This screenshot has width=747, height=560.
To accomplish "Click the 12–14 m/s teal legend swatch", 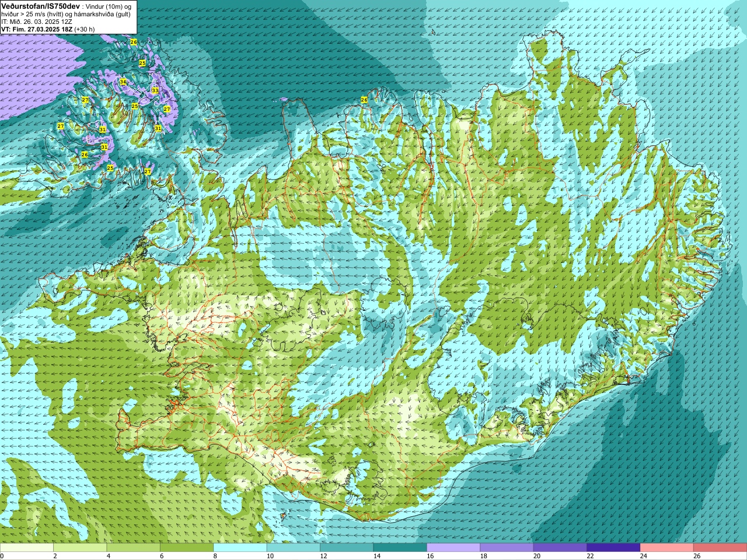I will point(347,547).
